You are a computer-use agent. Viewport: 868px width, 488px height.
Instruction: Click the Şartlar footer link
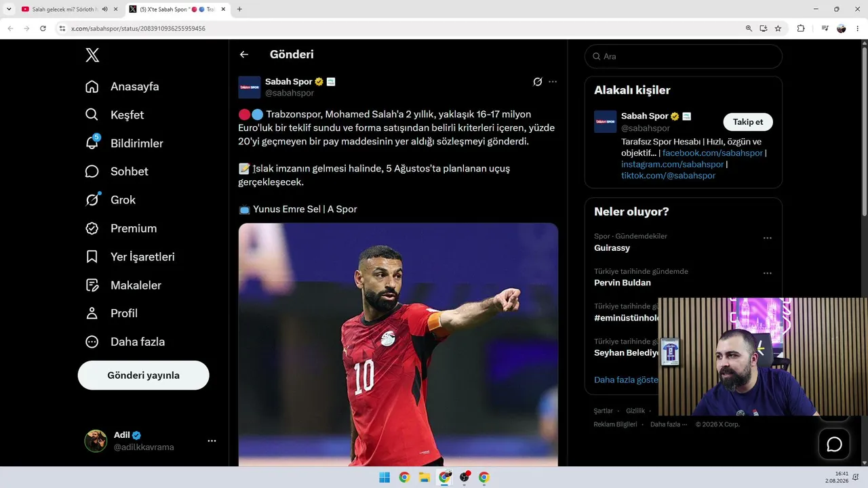click(604, 411)
